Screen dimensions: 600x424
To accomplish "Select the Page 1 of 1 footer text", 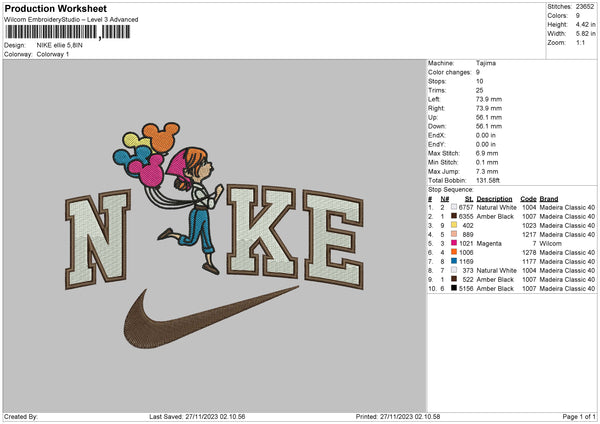I will point(579,416).
